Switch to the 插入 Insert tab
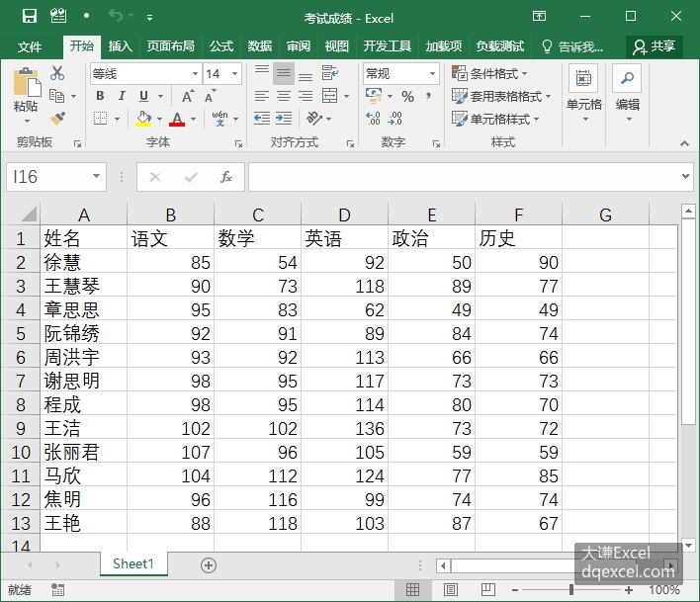 pyautogui.click(x=120, y=46)
